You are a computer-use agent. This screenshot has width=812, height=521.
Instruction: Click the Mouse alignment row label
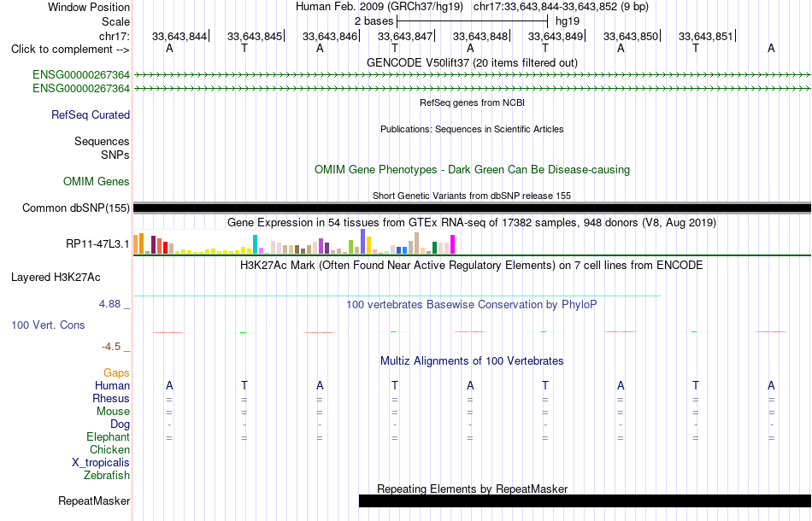113,412
